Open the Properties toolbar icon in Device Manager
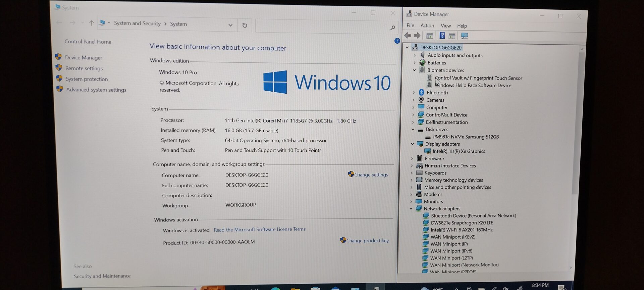 (x=430, y=36)
